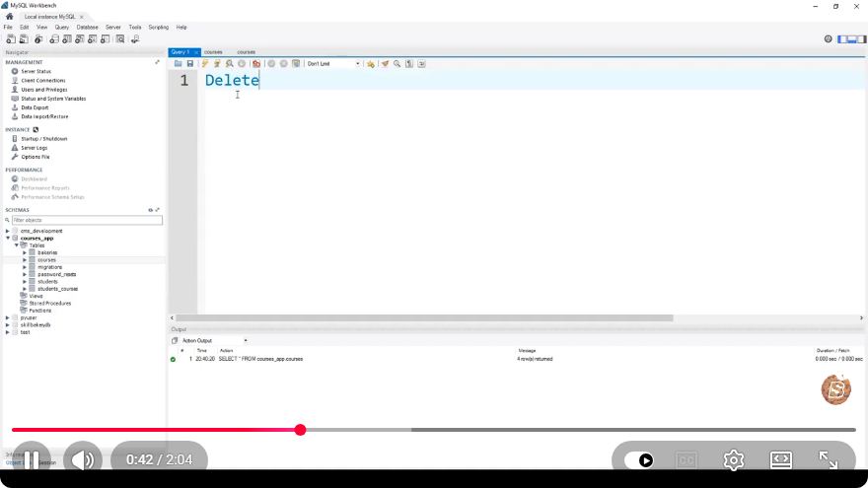Open the Don't Limit rows dropdown

click(332, 64)
